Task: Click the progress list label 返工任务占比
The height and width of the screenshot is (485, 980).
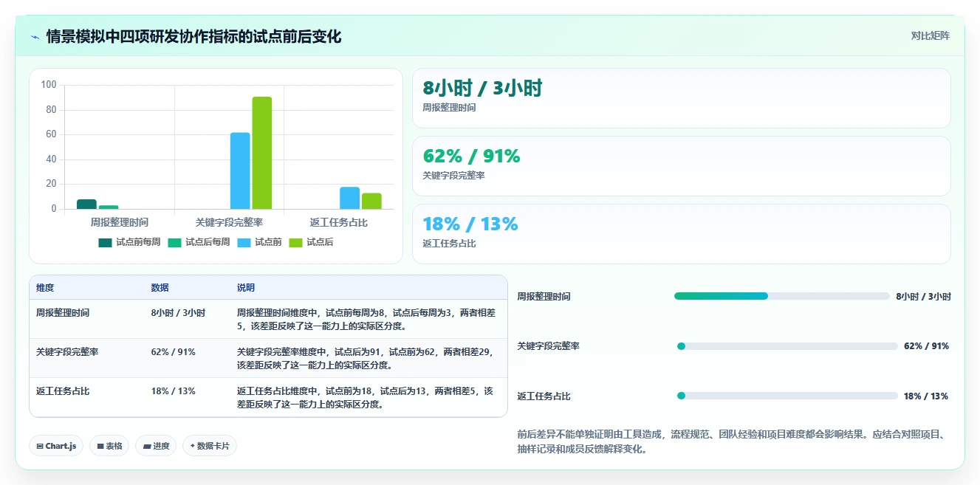Action: click(x=544, y=396)
